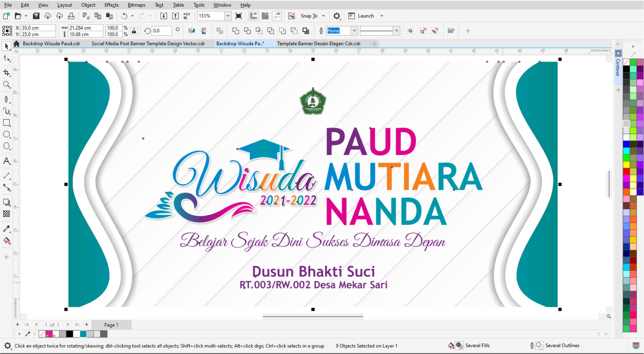Image resolution: width=644 pixels, height=354 pixels.
Task: Select the Ellipse tool
Action: [x=6, y=135]
